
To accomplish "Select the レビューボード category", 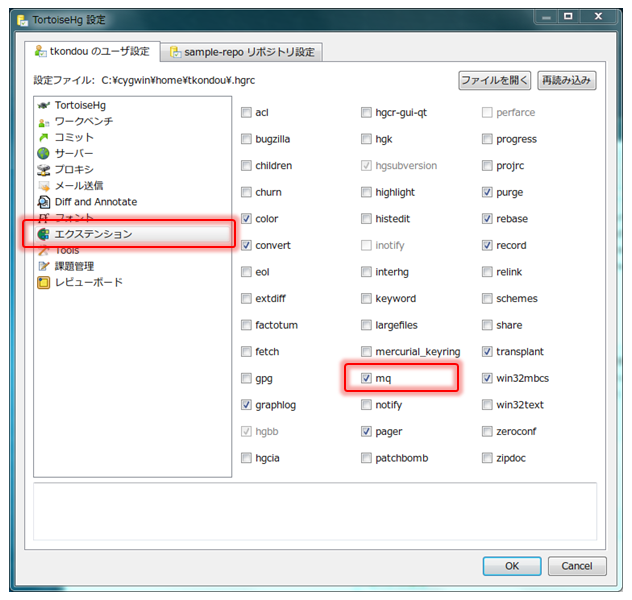I will [89, 282].
